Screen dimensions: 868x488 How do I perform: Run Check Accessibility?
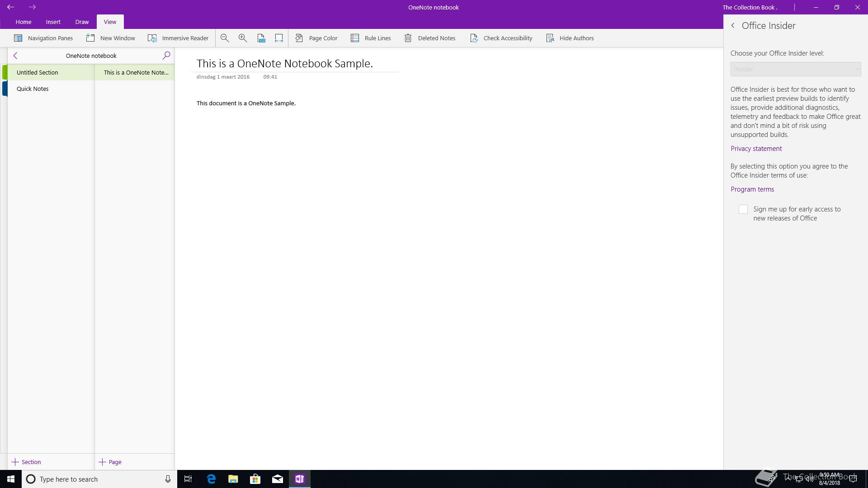point(501,38)
